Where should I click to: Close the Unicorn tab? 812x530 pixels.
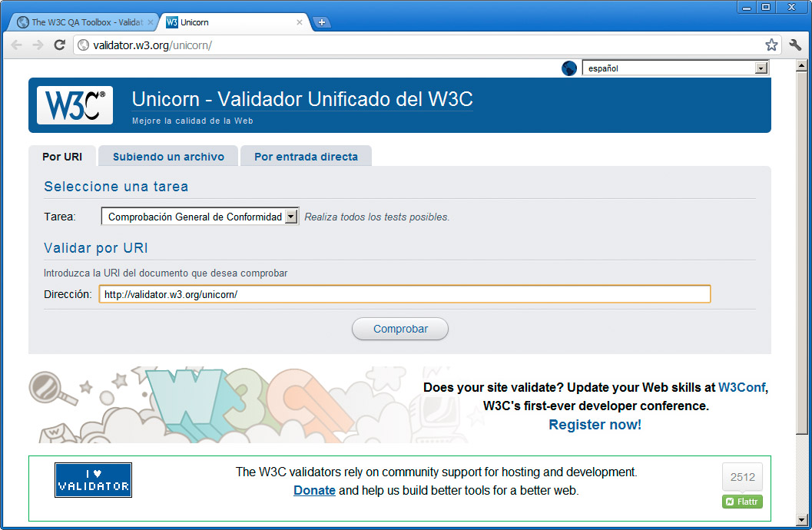pos(300,22)
